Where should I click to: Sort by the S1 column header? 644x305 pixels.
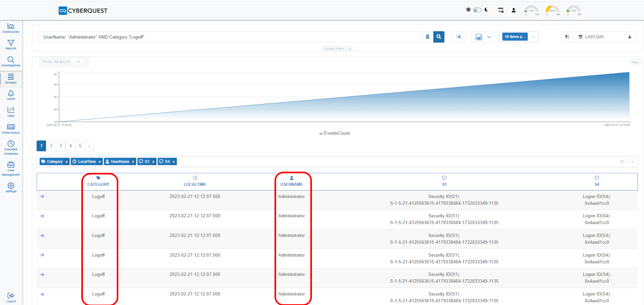444,181
